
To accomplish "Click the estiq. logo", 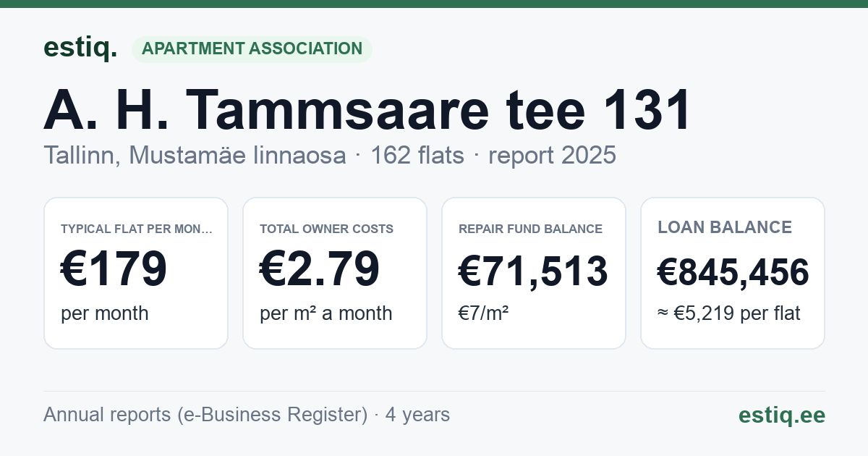I will click(x=80, y=48).
